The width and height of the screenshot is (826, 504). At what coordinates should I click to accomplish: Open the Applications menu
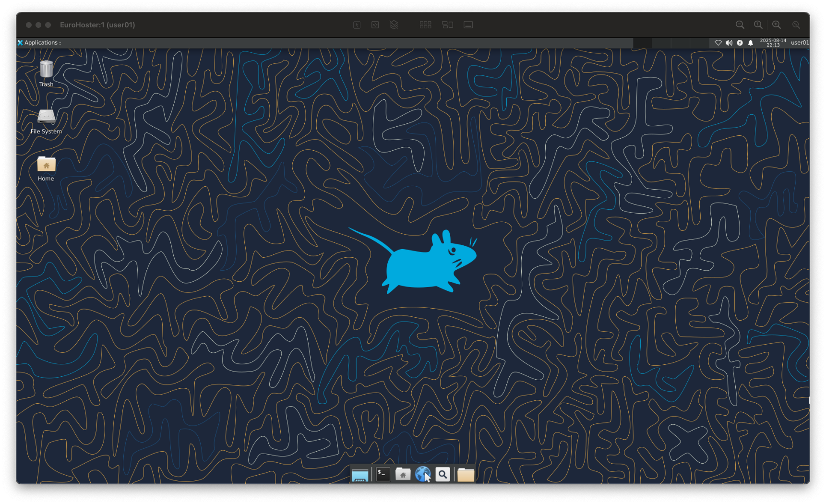(39, 43)
